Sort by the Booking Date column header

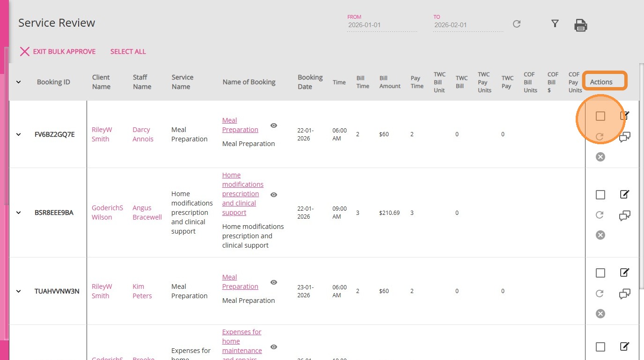310,82
